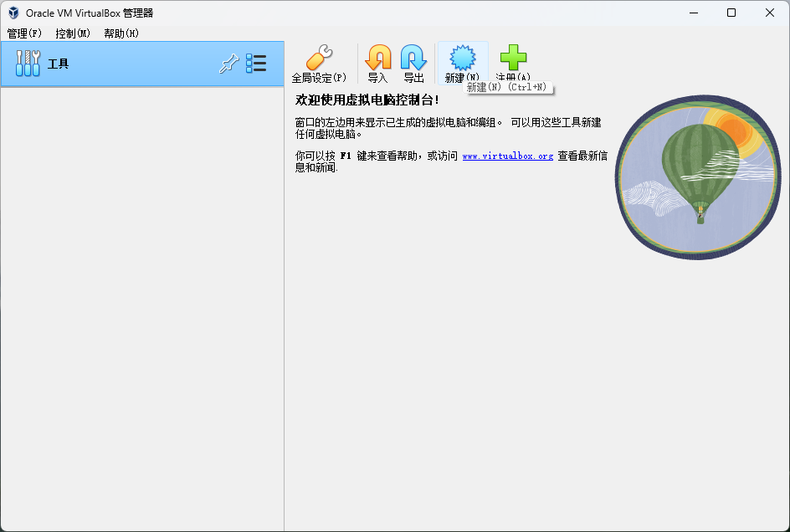Open the 控制(M) menu
This screenshot has height=532, width=790.
coord(71,33)
